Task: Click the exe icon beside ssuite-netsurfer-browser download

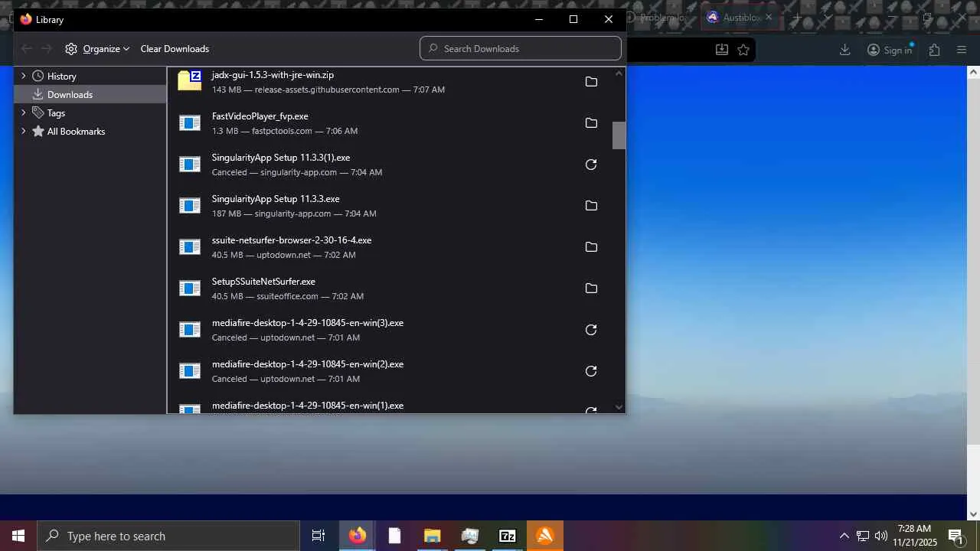Action: (190, 247)
